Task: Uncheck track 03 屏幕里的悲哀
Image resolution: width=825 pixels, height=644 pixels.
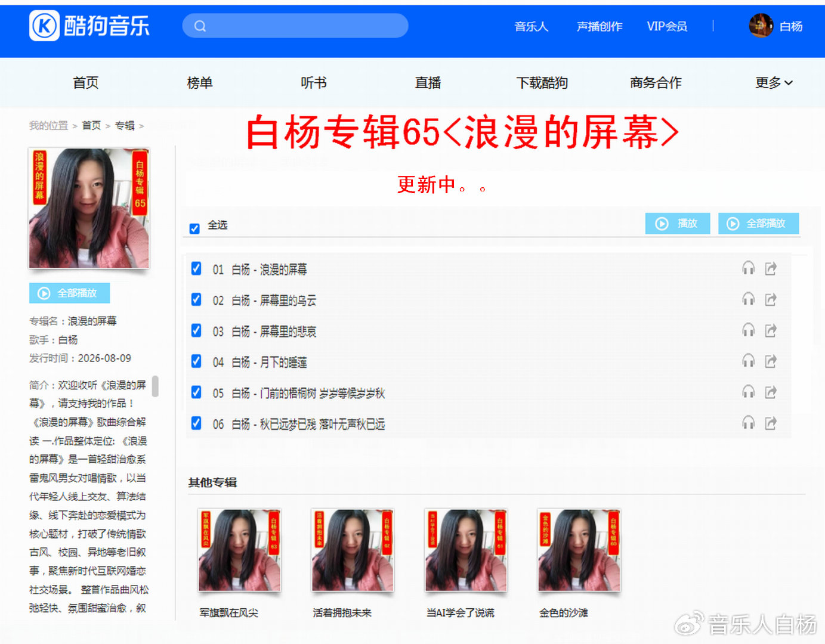Action: [x=196, y=330]
